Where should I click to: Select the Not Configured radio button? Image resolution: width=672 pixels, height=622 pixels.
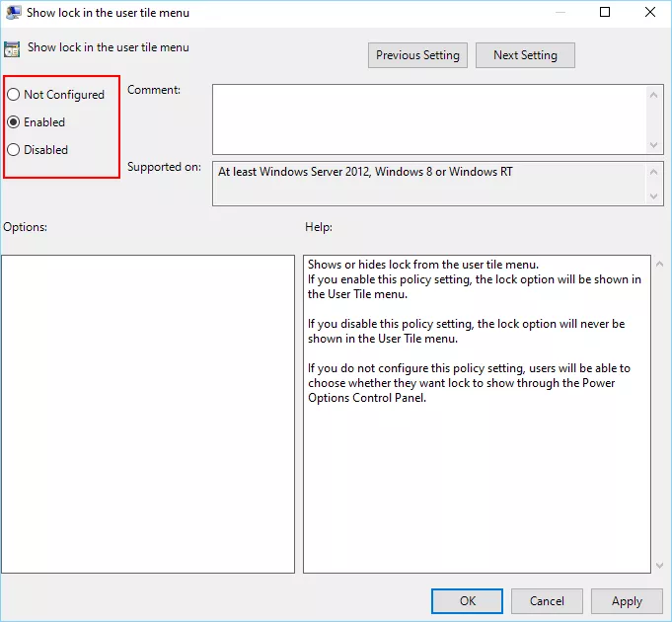[13, 95]
